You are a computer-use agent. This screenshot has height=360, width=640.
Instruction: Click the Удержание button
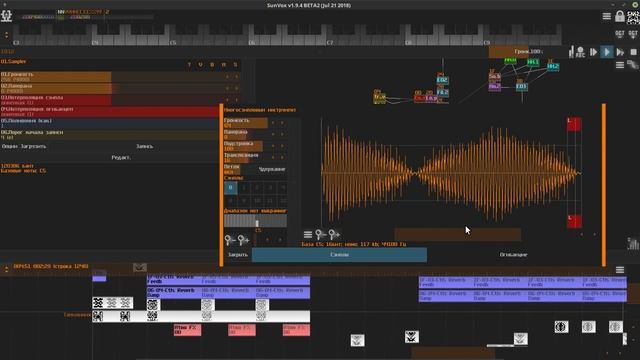tap(272, 169)
